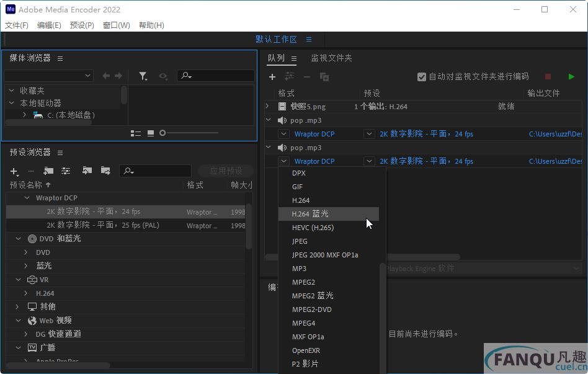The image size is (588, 374).
Task: Collapse the DVD 和蓝光 preset group
Action: (18, 239)
